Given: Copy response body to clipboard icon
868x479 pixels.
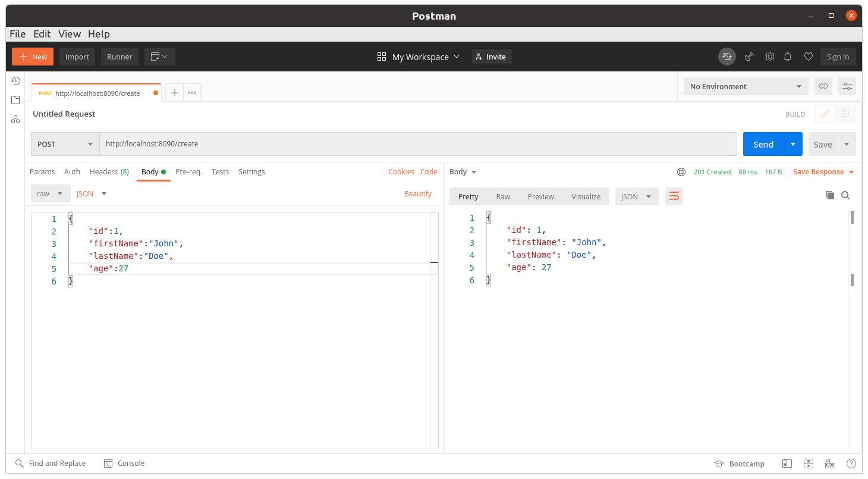Looking at the screenshot, I should [x=829, y=195].
